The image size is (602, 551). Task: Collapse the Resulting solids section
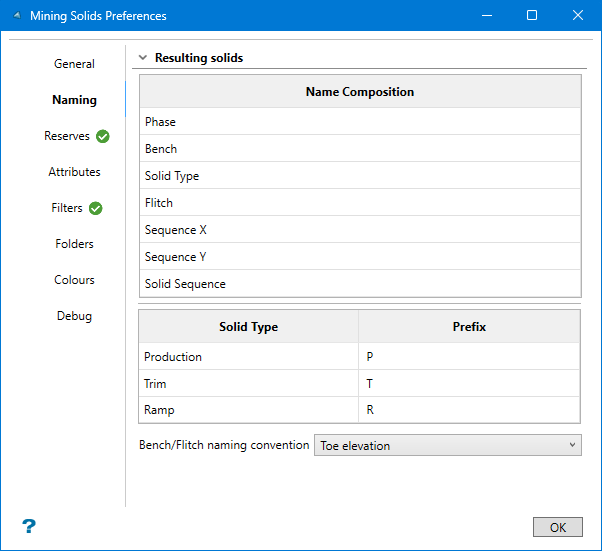[x=143, y=58]
